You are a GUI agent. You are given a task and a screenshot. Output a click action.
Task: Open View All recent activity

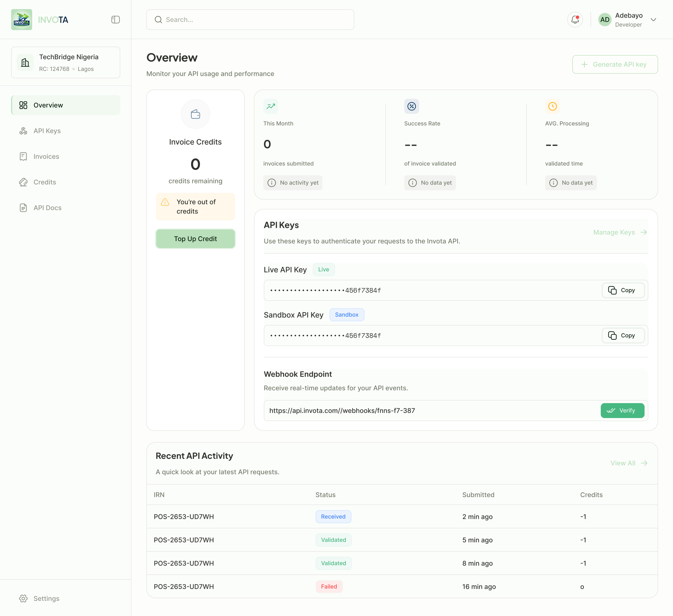click(x=629, y=463)
